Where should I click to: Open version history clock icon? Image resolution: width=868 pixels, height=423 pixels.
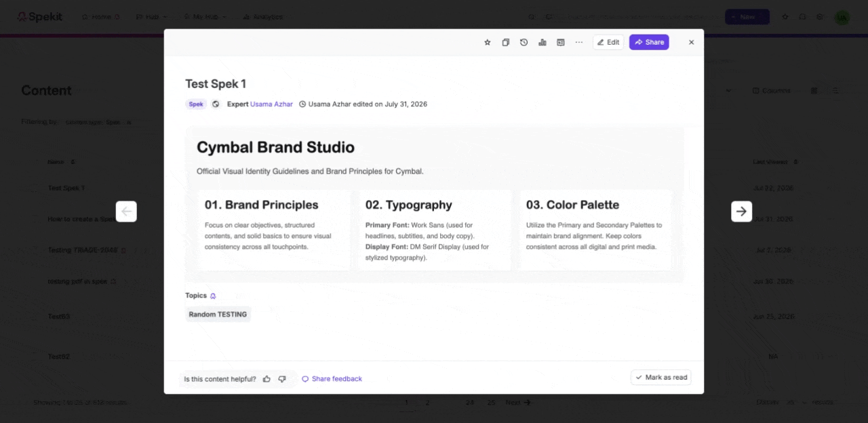[524, 42]
